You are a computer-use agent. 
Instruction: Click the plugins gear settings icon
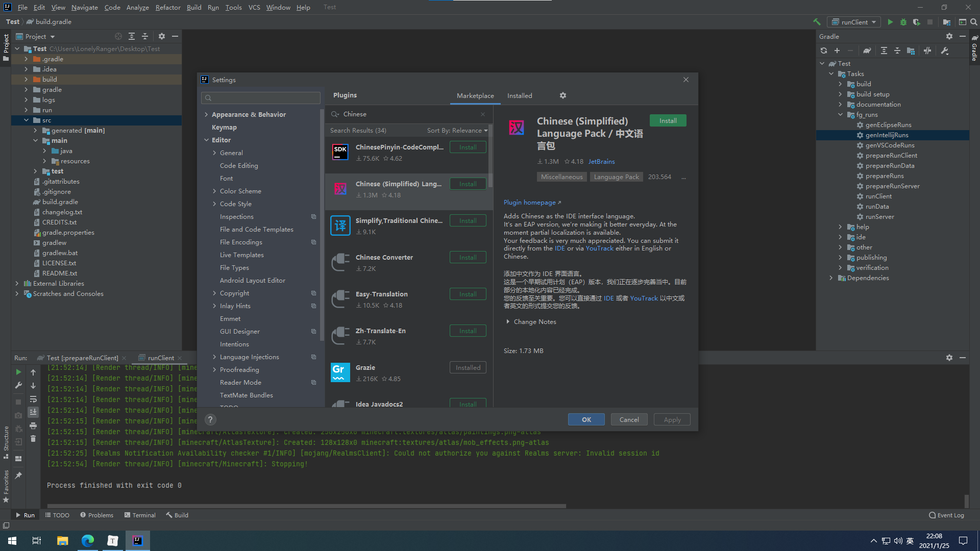point(562,95)
